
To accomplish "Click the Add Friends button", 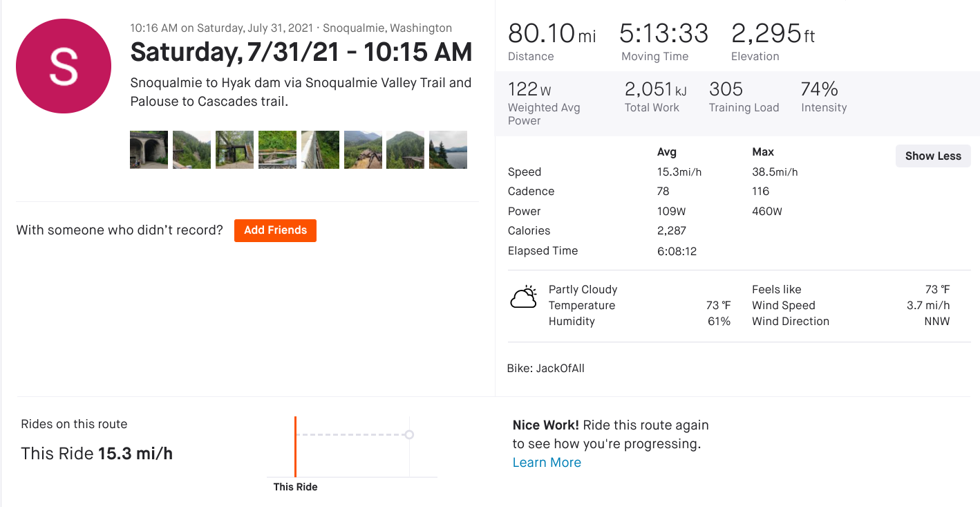I will [x=275, y=230].
